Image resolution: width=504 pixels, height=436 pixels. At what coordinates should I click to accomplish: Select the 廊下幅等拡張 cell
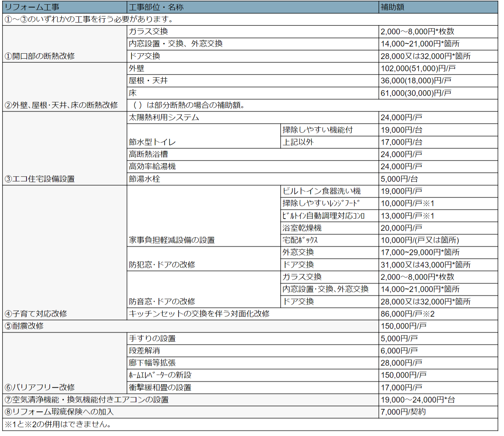pyautogui.click(x=252, y=363)
